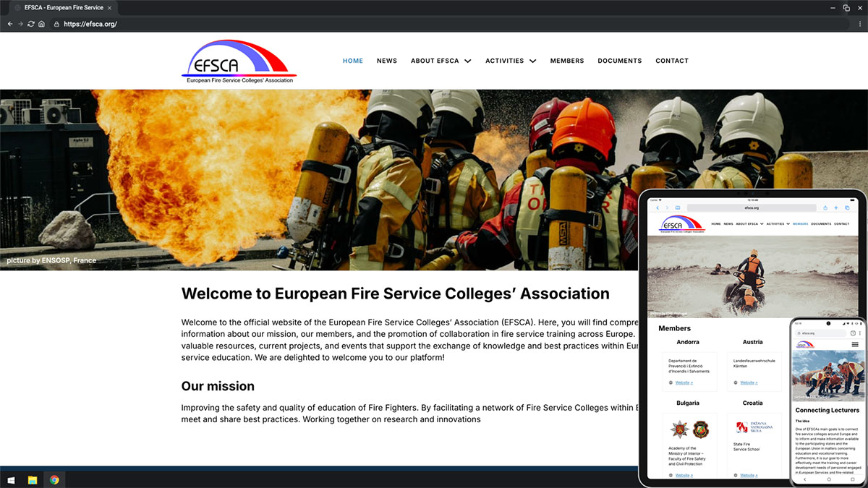Go to the NEWS page
This screenshot has height=488, width=868.
tap(387, 61)
